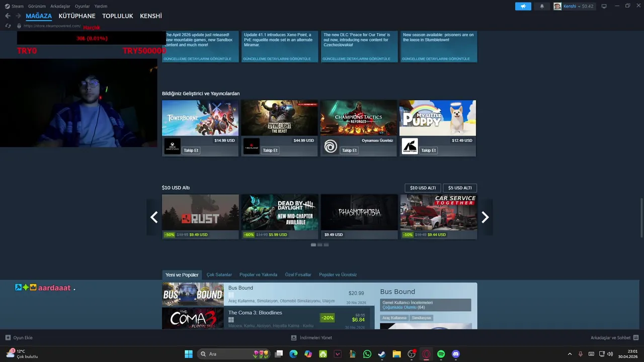
Task: Follow Techland with Takip Et button
Action: [270, 150]
